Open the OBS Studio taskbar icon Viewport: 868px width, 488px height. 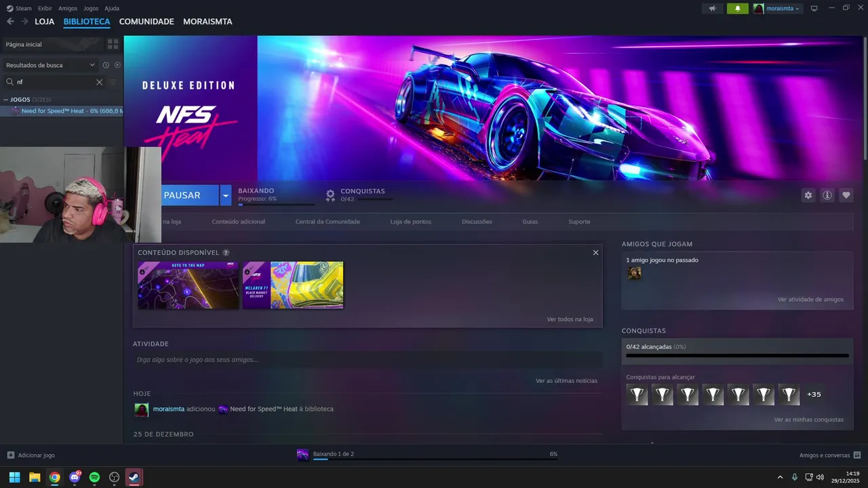[115, 477]
